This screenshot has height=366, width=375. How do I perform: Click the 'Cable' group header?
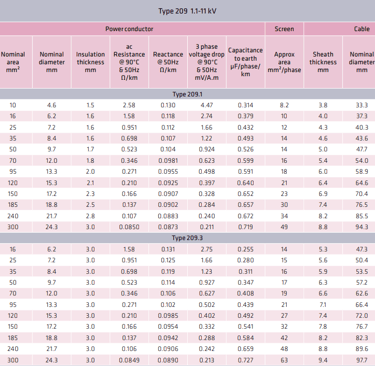click(362, 29)
